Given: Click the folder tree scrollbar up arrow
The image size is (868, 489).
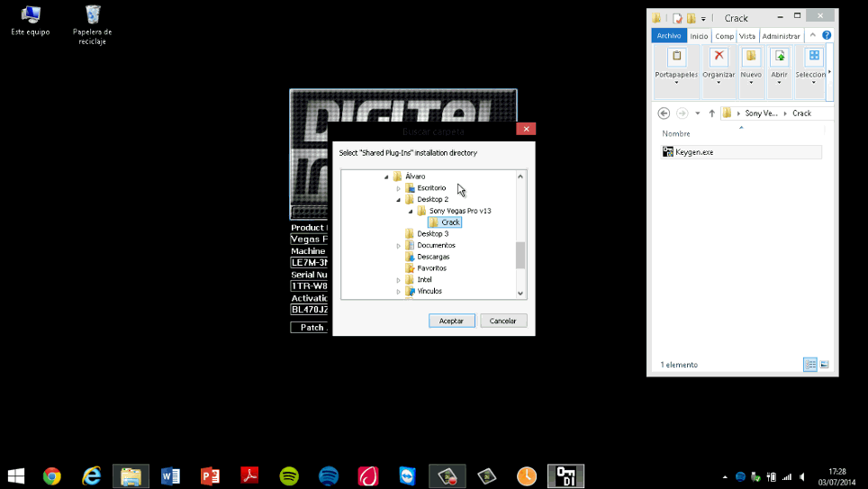Looking at the screenshot, I should [520, 177].
